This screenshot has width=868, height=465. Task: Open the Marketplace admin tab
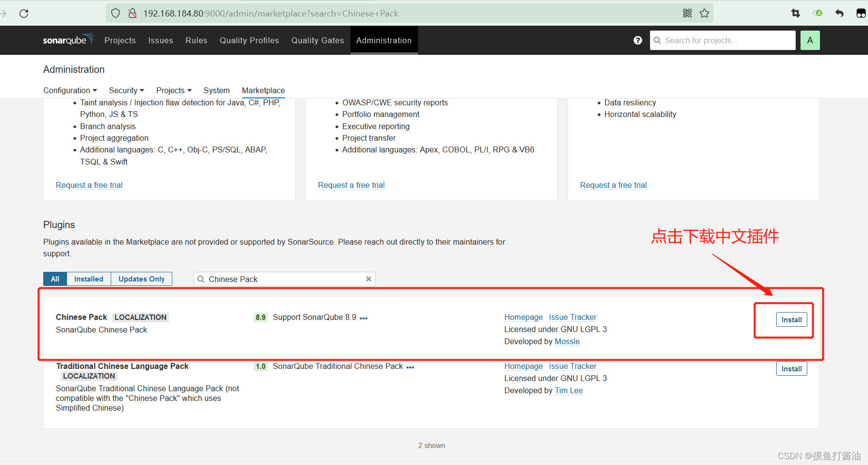click(263, 90)
